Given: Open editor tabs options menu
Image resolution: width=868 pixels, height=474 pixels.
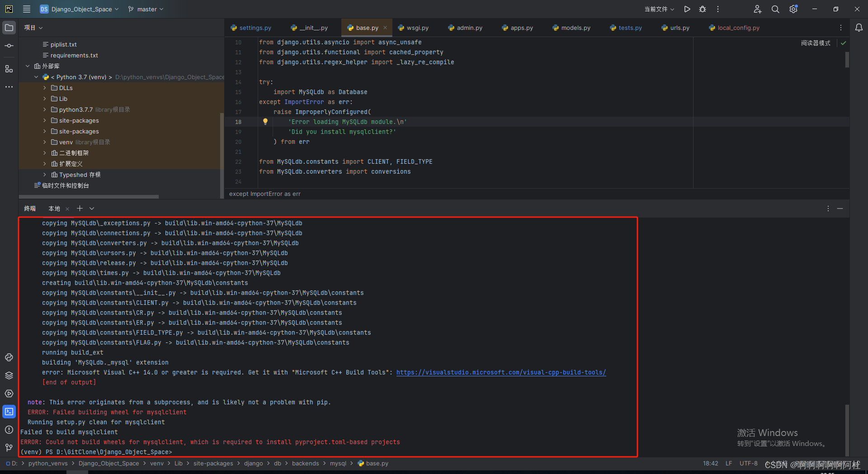Looking at the screenshot, I should click(x=841, y=28).
